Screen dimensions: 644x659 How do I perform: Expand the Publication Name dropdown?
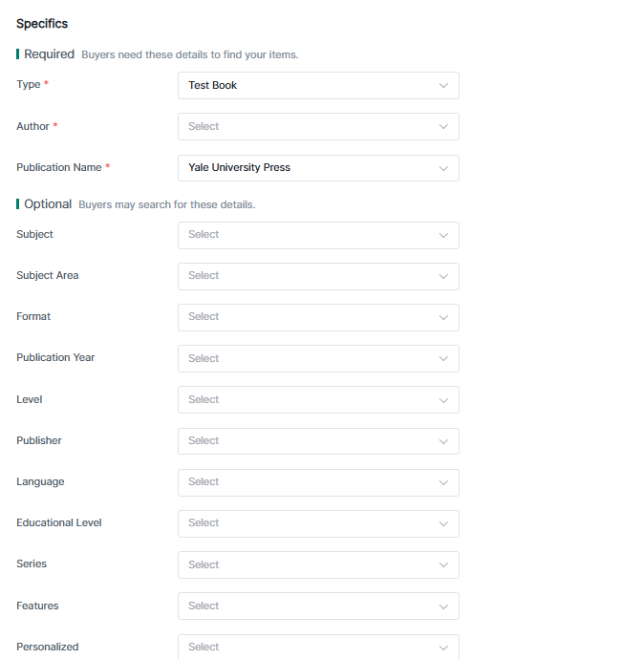[x=317, y=167]
